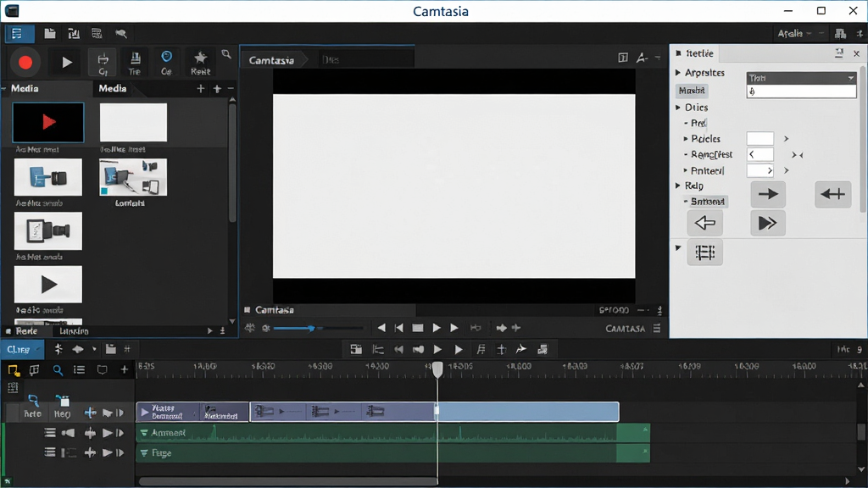Select the yellow selection tool on timeline
Image resolution: width=868 pixels, height=488 pixels.
14,370
